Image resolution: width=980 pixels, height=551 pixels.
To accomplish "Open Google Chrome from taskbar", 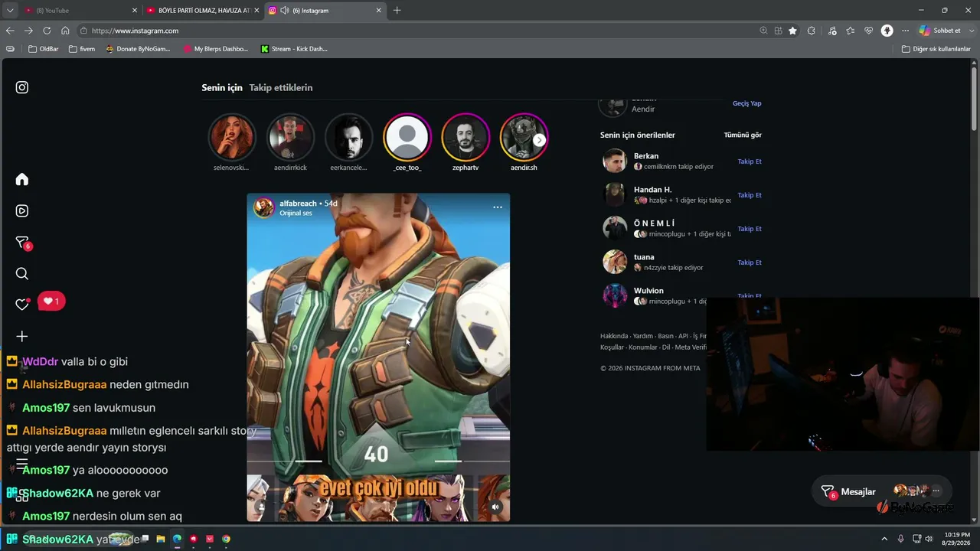I will point(226,539).
